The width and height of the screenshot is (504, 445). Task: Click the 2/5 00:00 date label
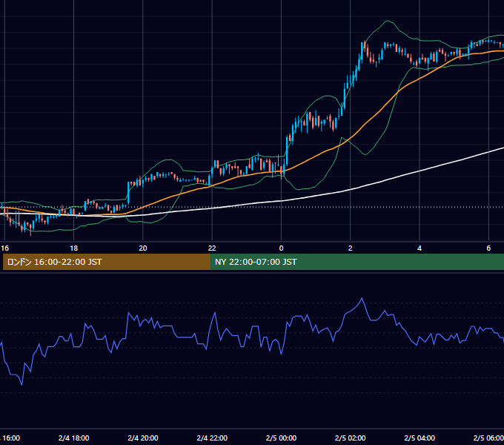pyautogui.click(x=281, y=438)
